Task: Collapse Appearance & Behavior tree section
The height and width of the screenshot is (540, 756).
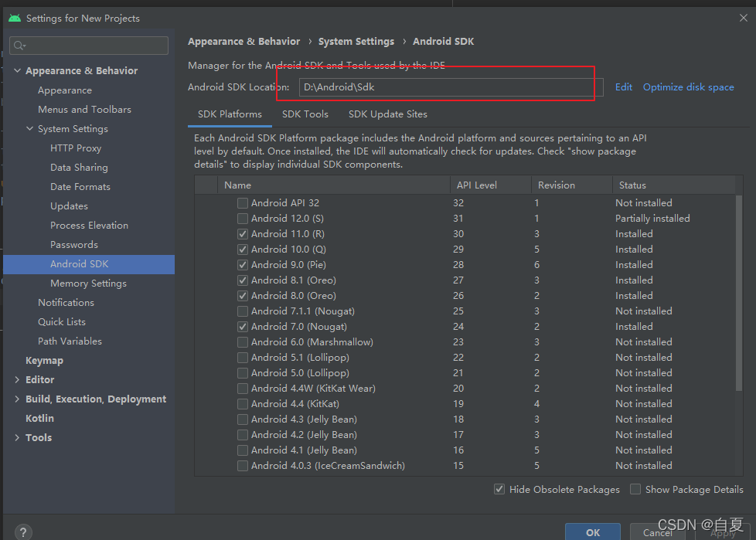Action: click(x=17, y=70)
